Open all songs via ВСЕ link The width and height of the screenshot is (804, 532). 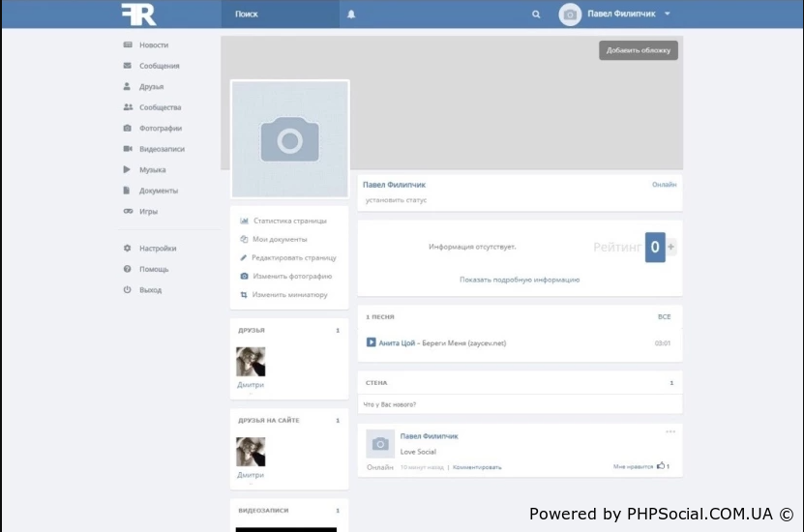click(664, 317)
